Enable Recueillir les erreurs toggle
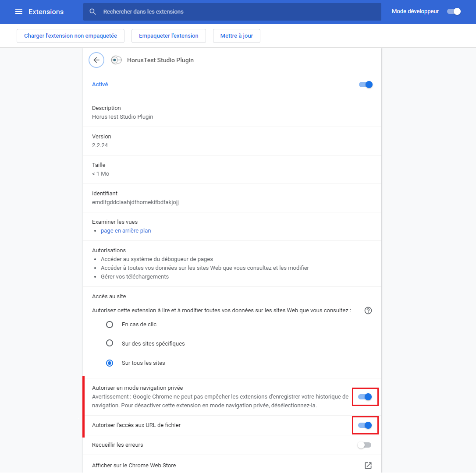The height and width of the screenshot is (473, 476). point(364,445)
